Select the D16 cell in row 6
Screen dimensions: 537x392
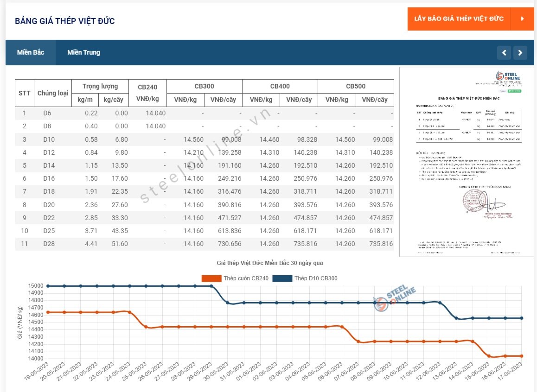[x=49, y=178]
